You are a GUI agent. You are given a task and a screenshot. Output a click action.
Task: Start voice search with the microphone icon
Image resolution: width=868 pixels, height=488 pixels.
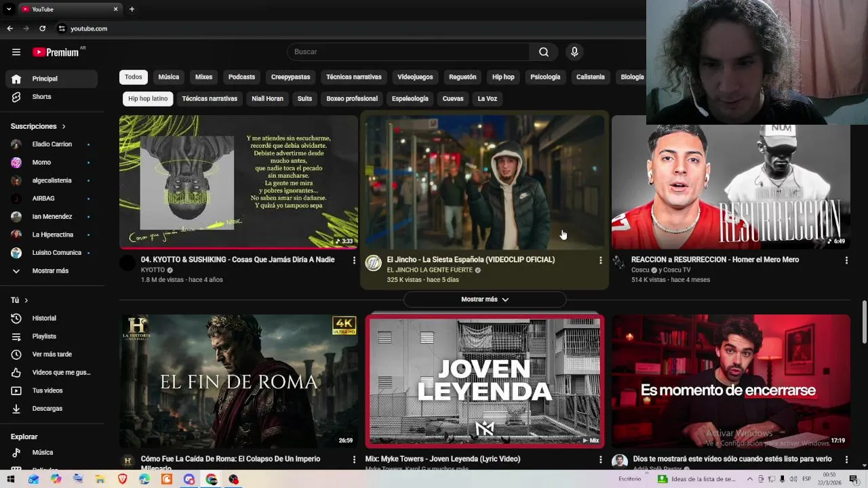point(574,52)
